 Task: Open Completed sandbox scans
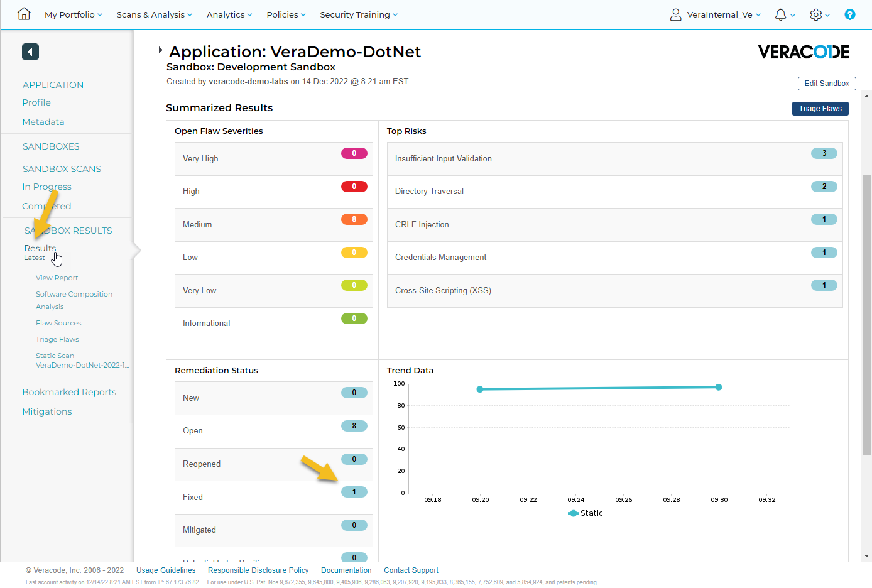tap(46, 206)
